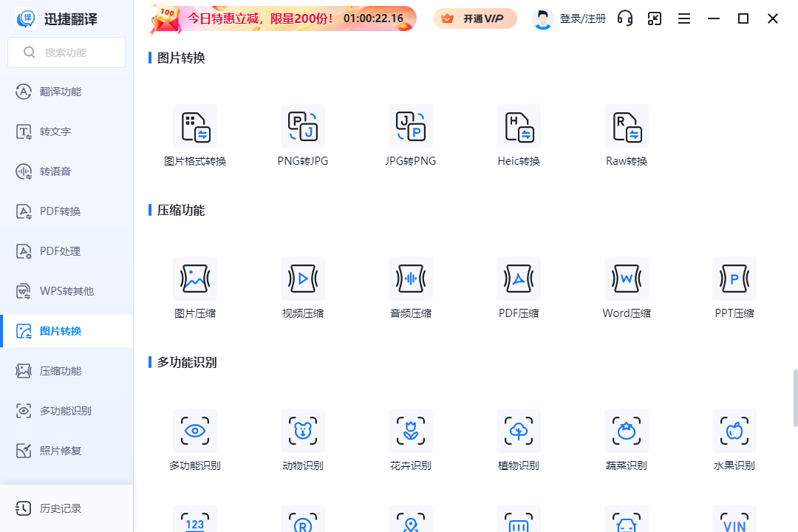
Task: Click the 压缩功能 section heading
Action: pos(181,211)
